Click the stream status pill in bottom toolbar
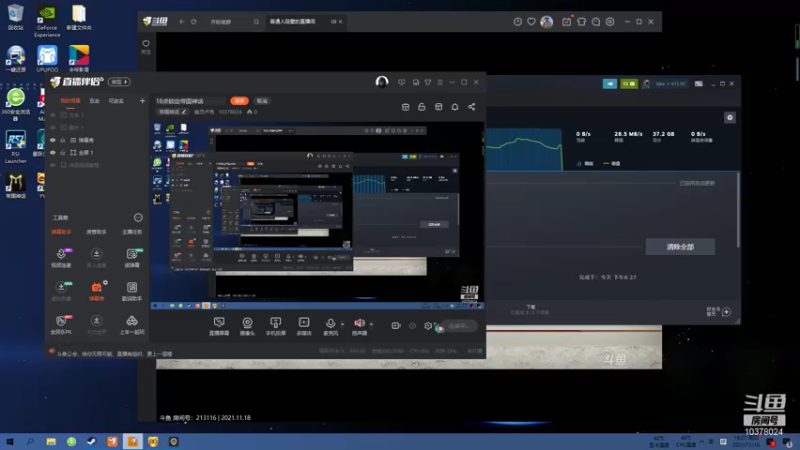This screenshot has width=800, height=450. [x=457, y=326]
